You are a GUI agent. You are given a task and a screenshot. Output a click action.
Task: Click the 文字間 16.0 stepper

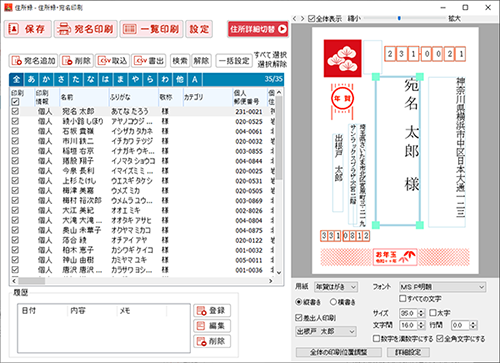(421, 325)
